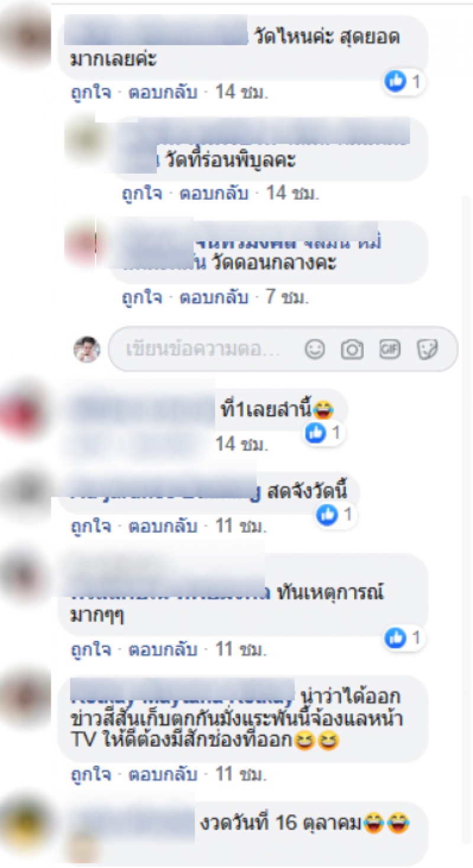Insert a GIF into the reply
This screenshot has height=868, width=473.
[390, 350]
